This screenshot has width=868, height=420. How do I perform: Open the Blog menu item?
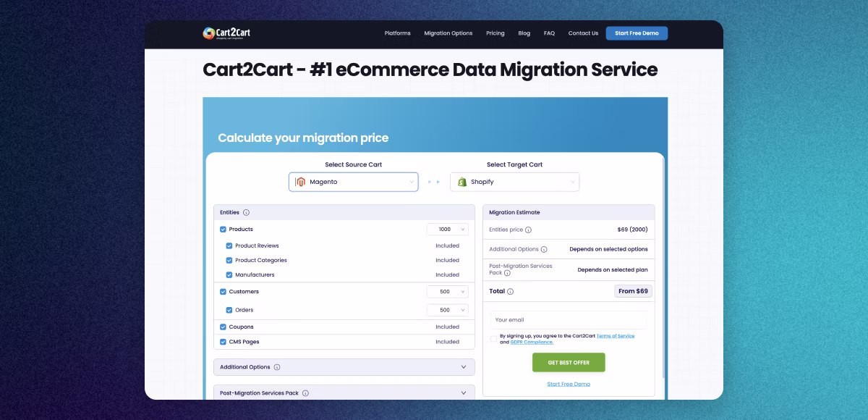(x=524, y=33)
